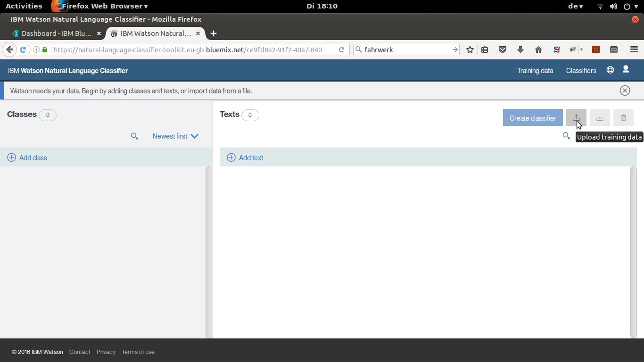Click the Add text link

click(x=251, y=158)
